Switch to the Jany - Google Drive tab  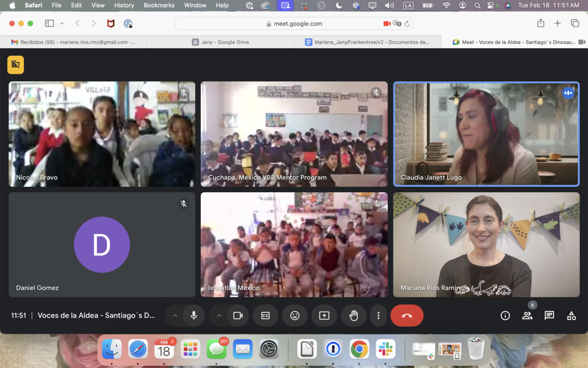[x=220, y=42]
